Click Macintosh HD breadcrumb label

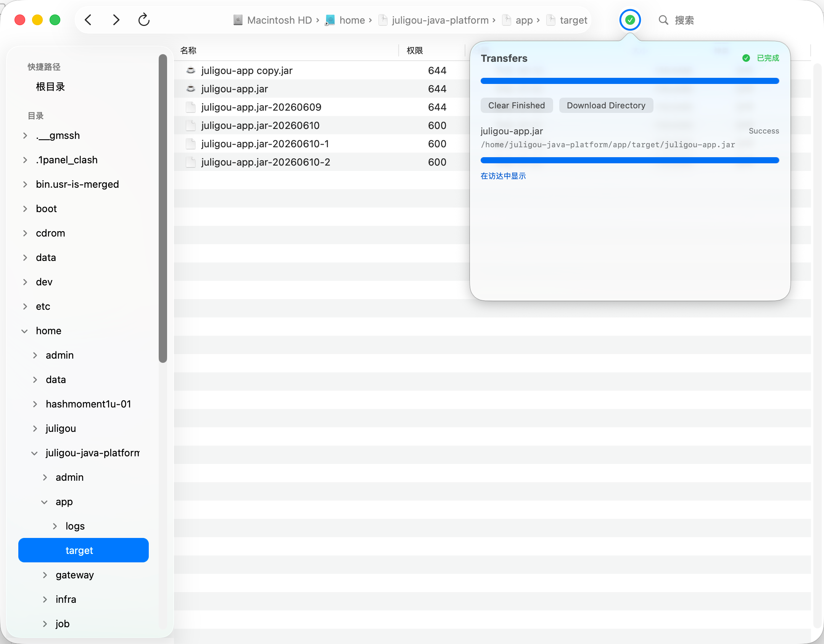click(x=279, y=20)
